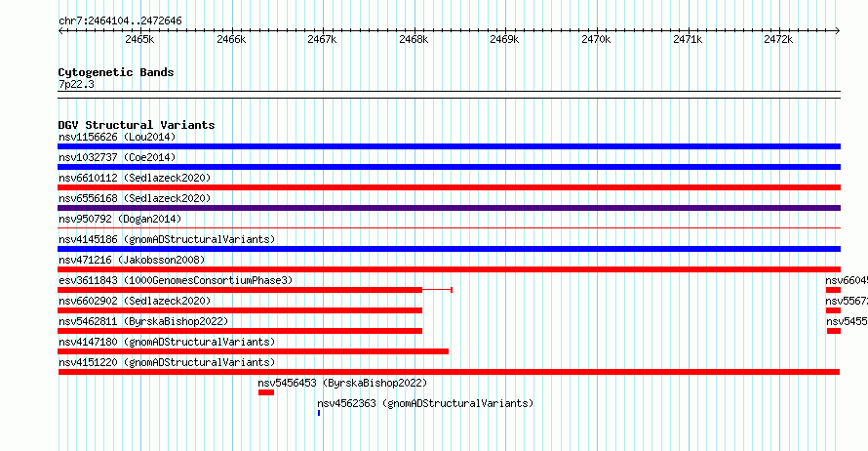Click the 2467k ruler tick
This screenshot has width=868, height=451.
322,39
